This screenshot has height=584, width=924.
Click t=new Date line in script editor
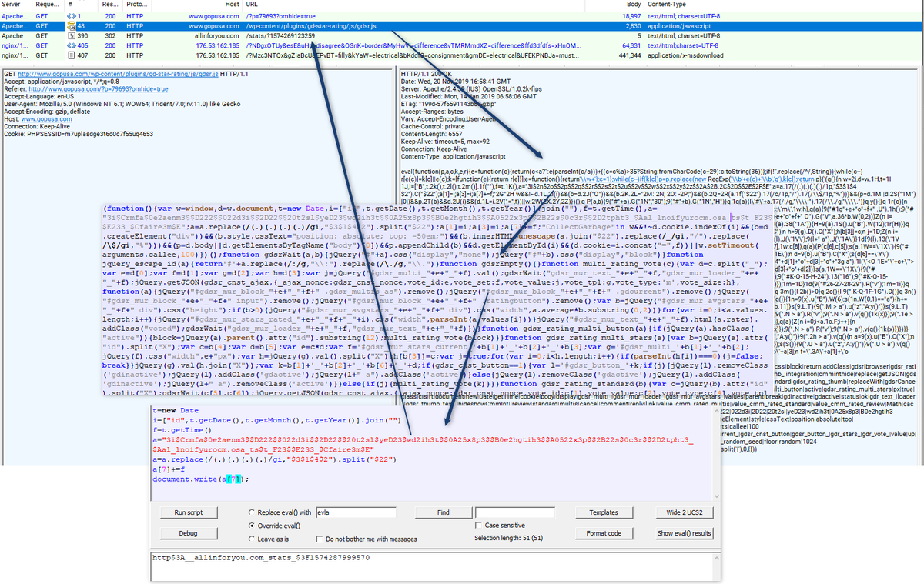[177, 410]
